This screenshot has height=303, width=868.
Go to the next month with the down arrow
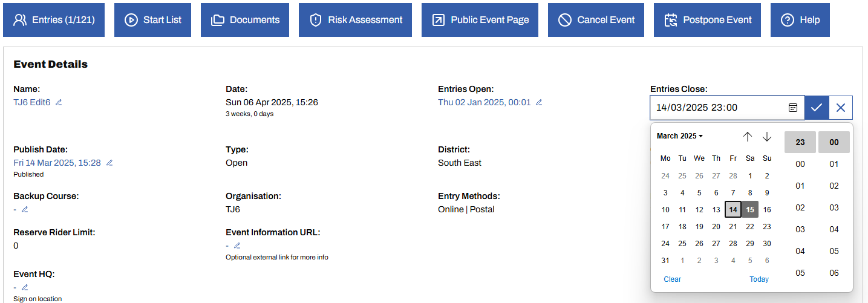pos(767,137)
